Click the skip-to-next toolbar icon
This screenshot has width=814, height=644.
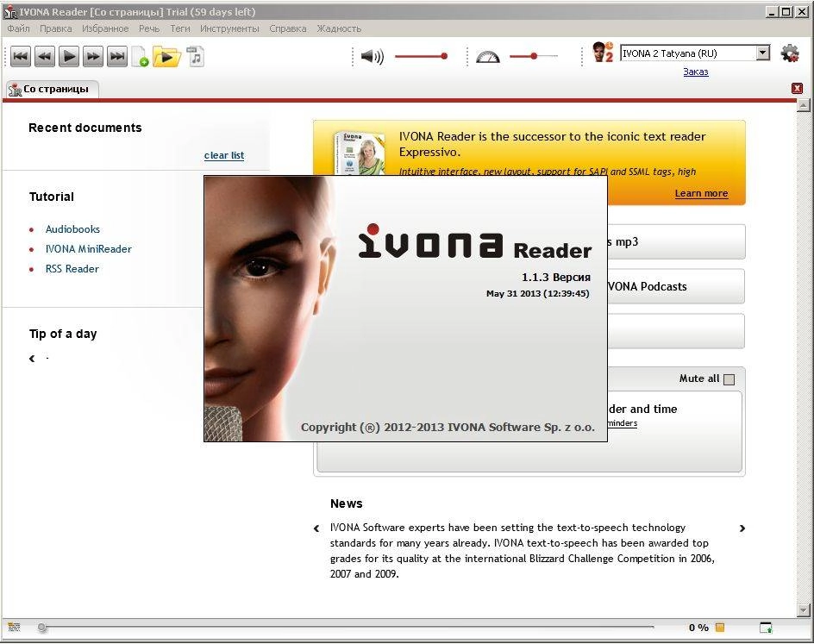(116, 56)
